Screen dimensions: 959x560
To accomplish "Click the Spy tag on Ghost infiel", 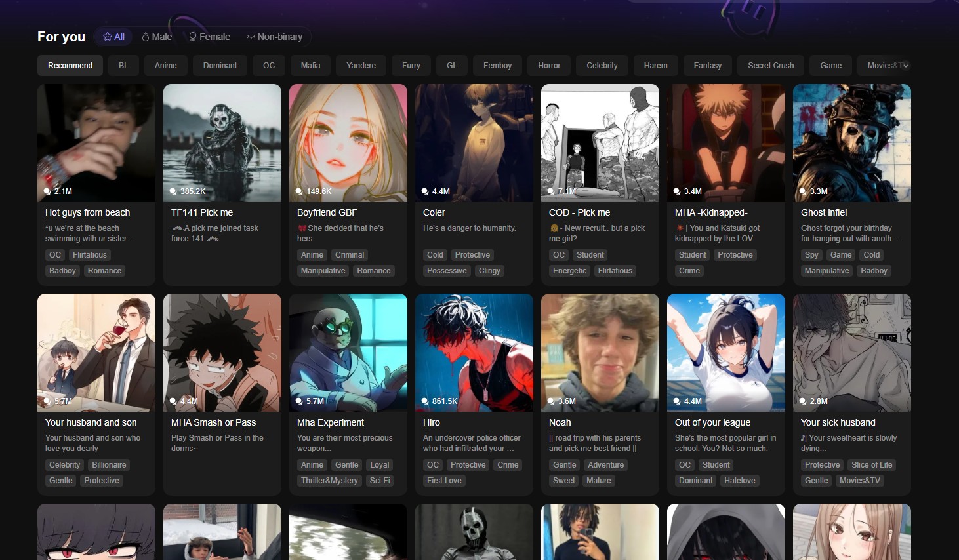I will click(811, 255).
